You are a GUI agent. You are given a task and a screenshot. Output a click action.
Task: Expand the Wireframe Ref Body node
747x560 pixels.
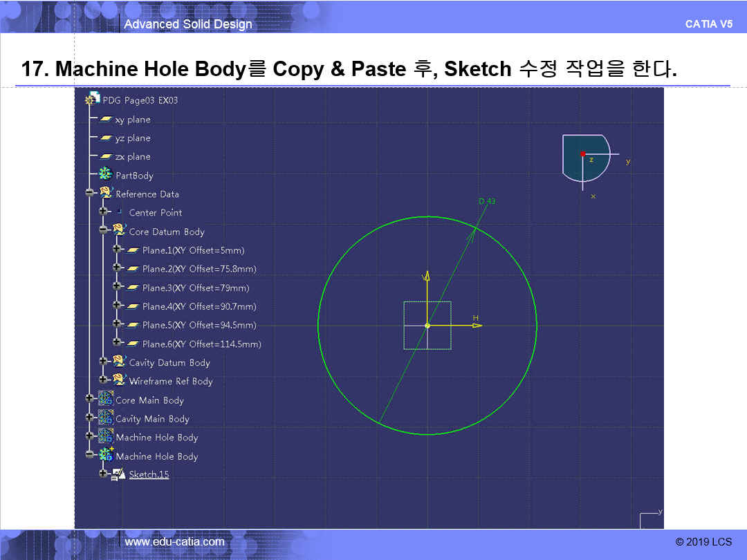(x=103, y=380)
